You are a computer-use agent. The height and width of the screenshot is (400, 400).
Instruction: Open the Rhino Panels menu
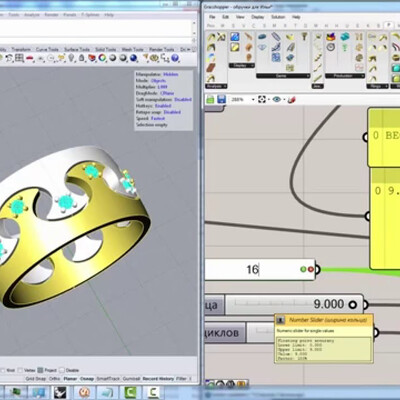pyautogui.click(x=70, y=15)
